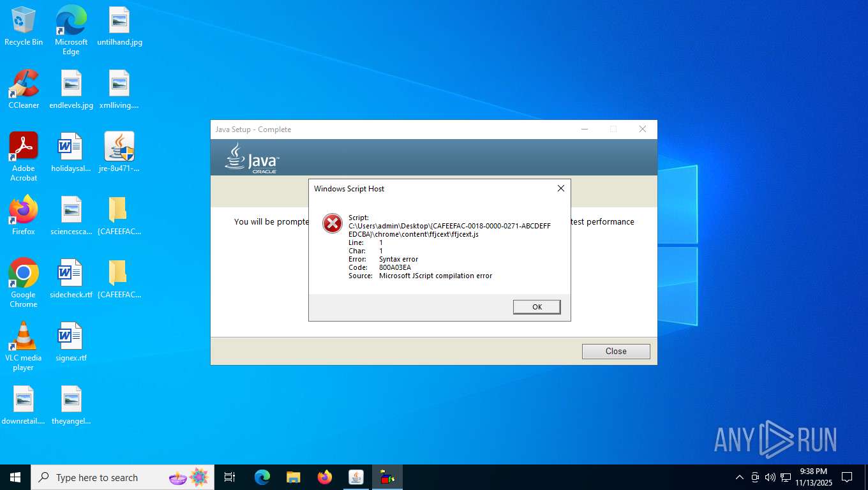This screenshot has width=868, height=490.
Task: Click the Java logo in setup banner
Action: (x=251, y=158)
